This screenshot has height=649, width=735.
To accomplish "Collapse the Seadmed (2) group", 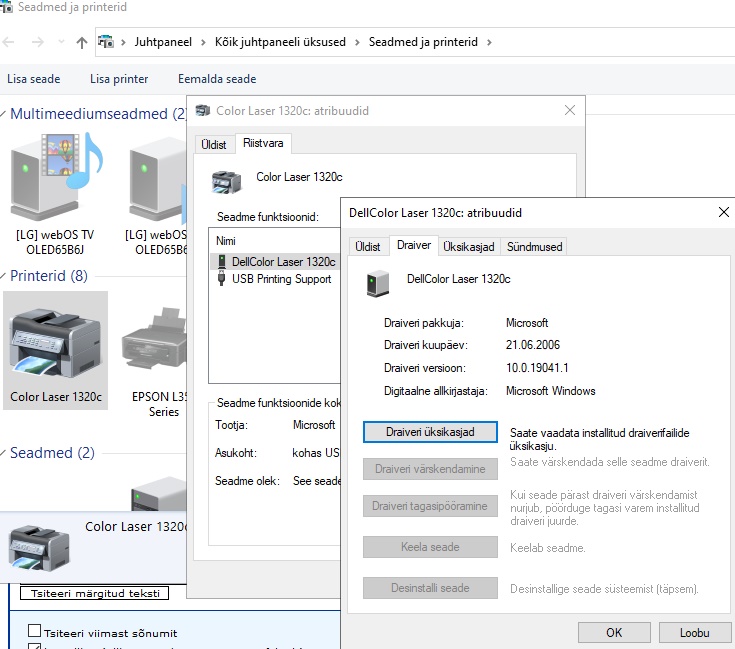I will click(4, 453).
